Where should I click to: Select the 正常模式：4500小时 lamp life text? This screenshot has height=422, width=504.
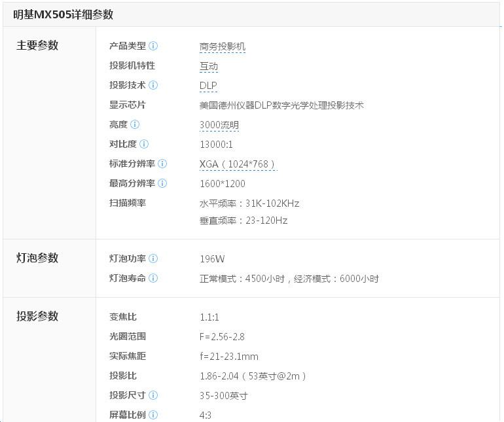tap(242, 279)
